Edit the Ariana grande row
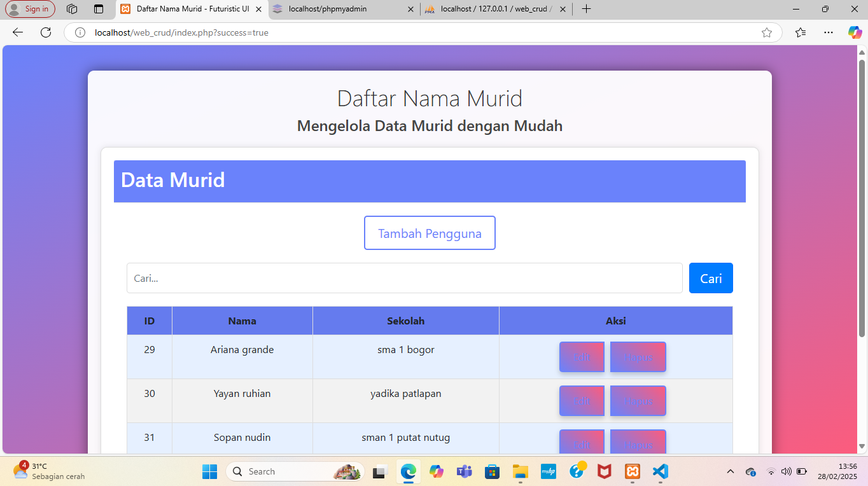The image size is (868, 486). (582, 357)
